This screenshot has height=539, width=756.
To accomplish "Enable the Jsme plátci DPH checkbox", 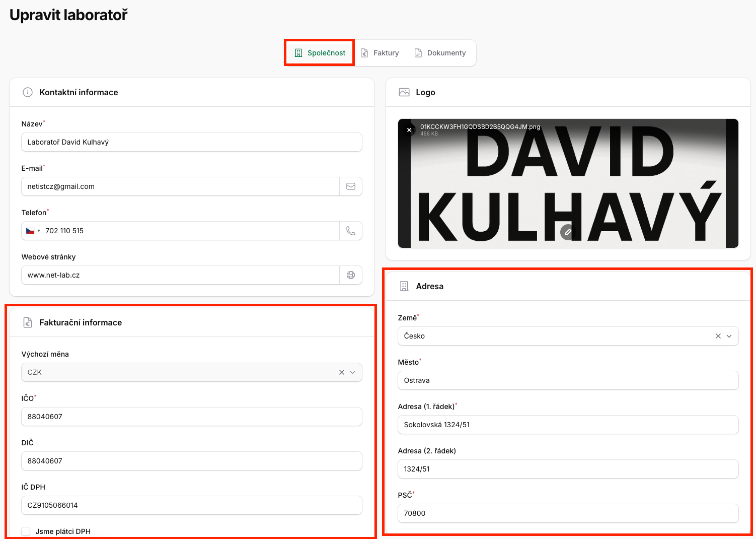I will pos(26,531).
